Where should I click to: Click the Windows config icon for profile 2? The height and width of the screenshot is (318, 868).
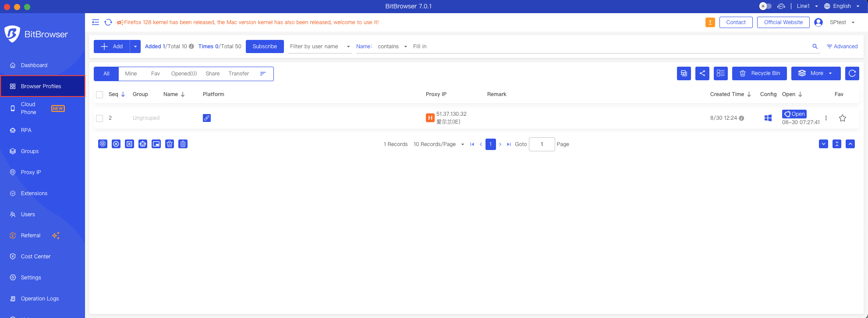click(768, 118)
